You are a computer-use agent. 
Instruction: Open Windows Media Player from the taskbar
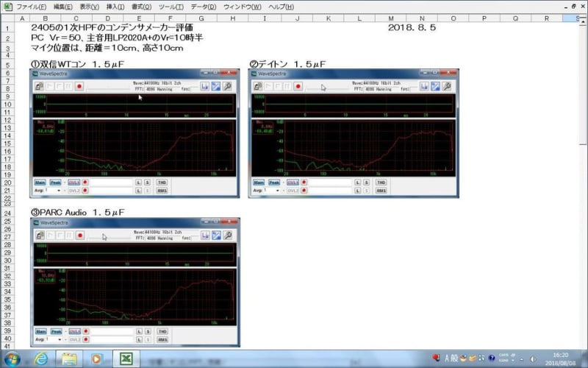click(x=96, y=359)
